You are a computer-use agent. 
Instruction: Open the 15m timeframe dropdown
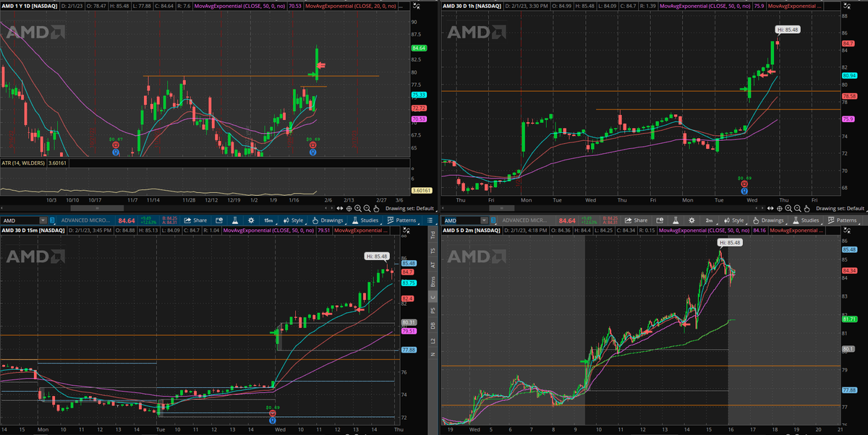coord(268,220)
